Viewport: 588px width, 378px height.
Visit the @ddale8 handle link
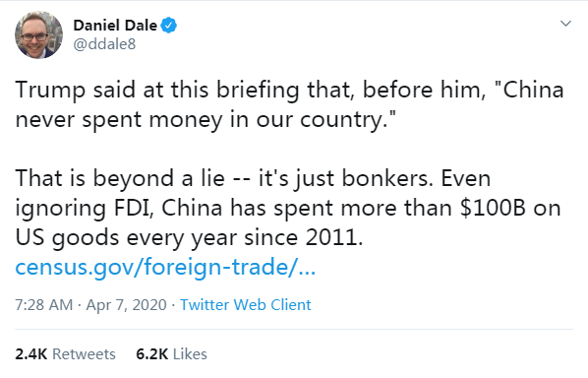[104, 44]
